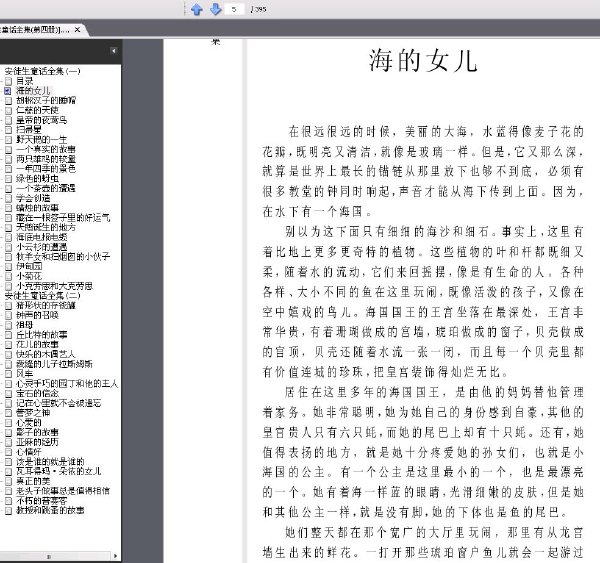
Task: Jump to 胡椒汉子的睡帽 bookmark
Action: point(46,100)
